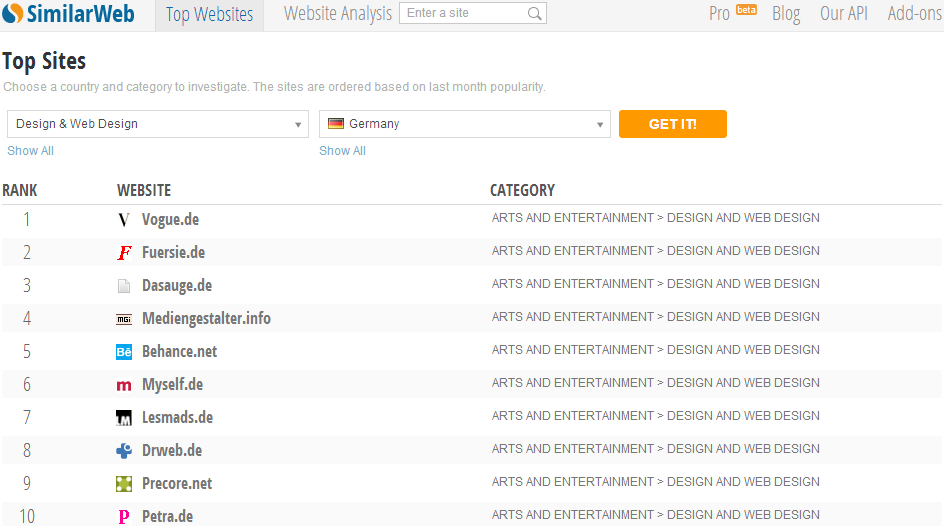This screenshot has width=944, height=526.
Task: Open the Blog menu item
Action: 786,14
